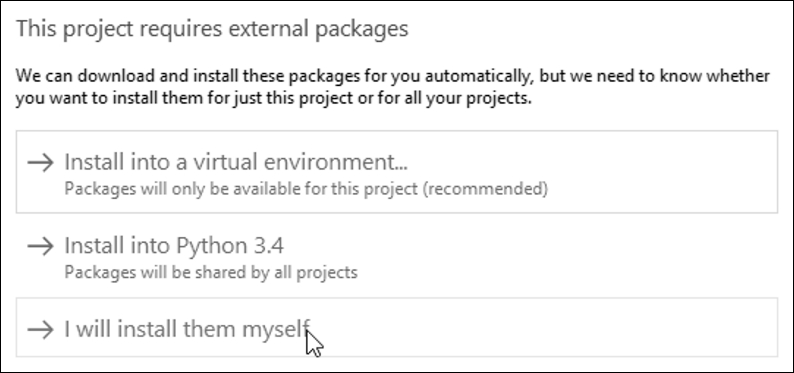This screenshot has width=794, height=373.
Task: Click 'Packages will only be available for this project' subtitle
Action: pos(306,189)
